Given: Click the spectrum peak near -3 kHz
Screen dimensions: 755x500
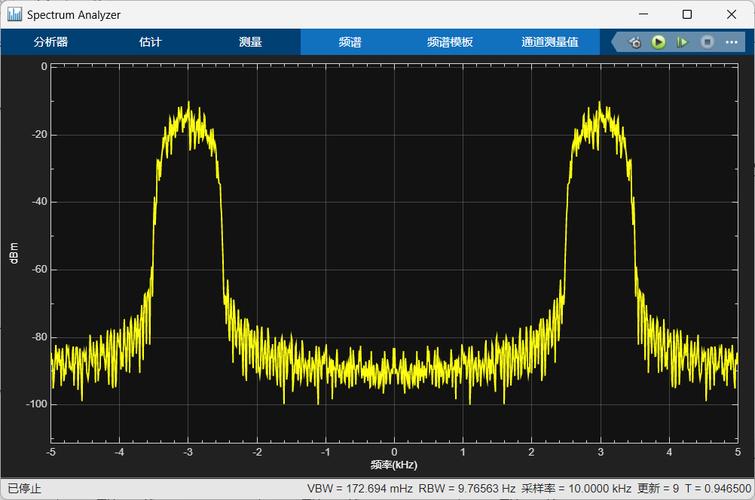Looking at the screenshot, I should pyautogui.click(x=188, y=104).
